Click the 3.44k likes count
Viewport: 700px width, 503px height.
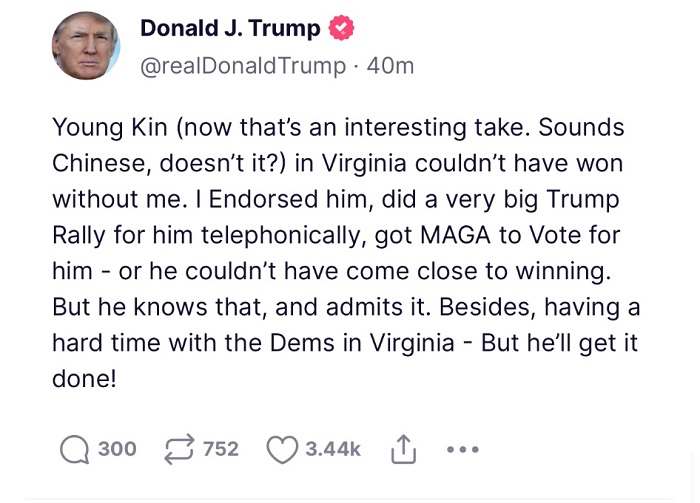(x=333, y=450)
